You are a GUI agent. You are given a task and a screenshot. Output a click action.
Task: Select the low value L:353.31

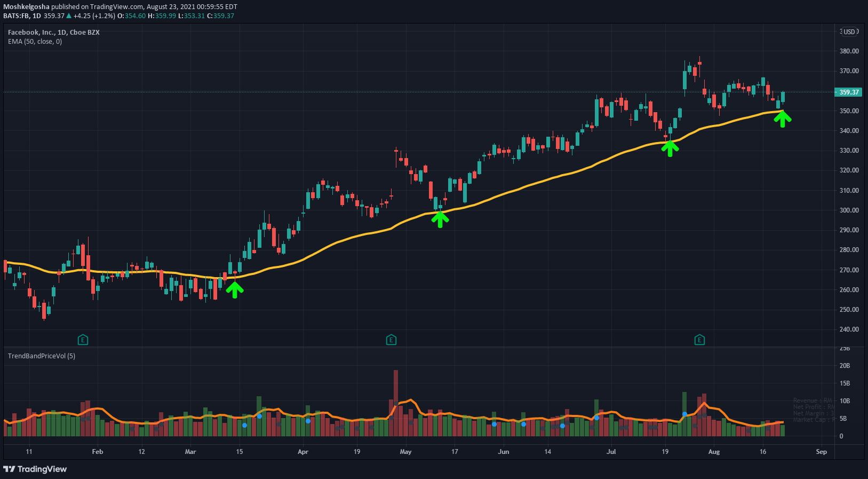192,16
